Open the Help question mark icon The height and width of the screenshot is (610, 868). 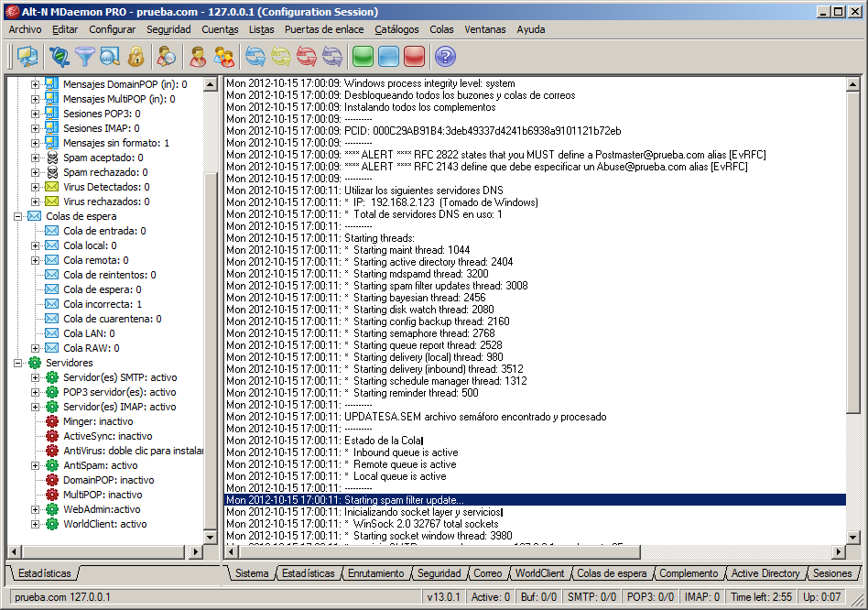445,56
